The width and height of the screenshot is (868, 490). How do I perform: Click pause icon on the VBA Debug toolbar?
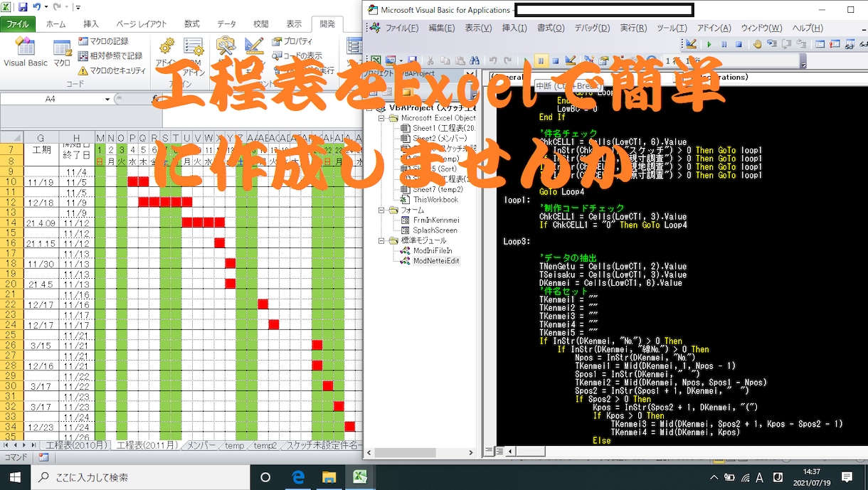click(x=724, y=43)
